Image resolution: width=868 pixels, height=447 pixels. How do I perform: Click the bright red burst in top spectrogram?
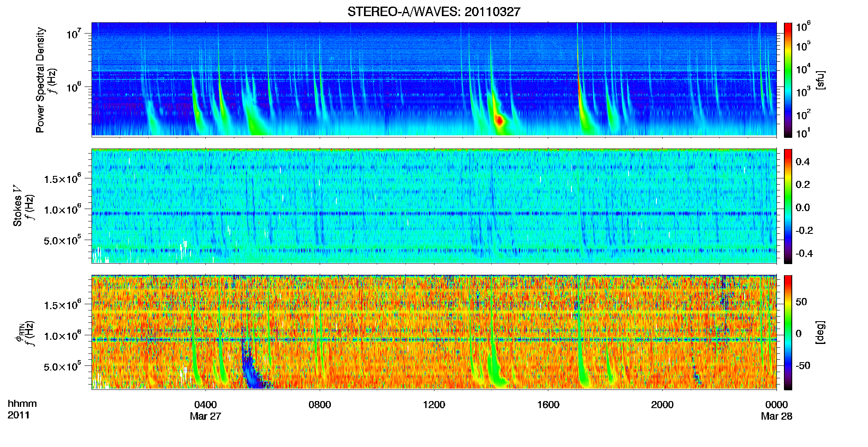coord(500,120)
